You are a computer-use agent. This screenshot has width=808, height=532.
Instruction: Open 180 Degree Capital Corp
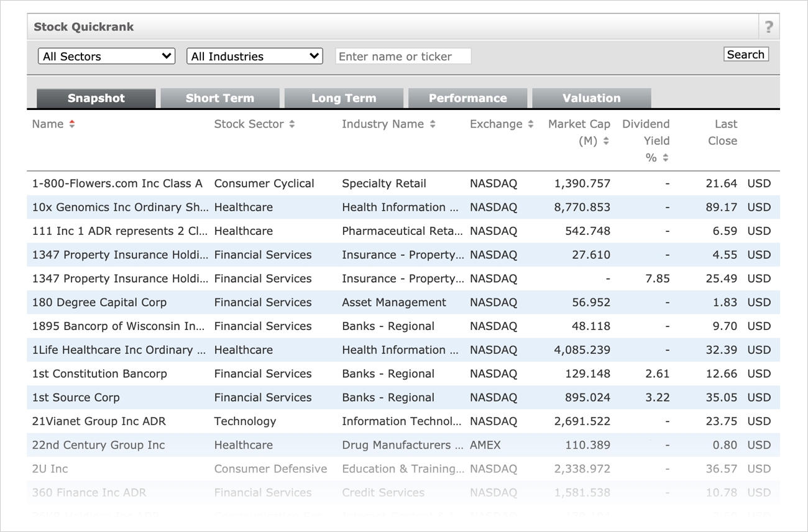[x=99, y=302]
